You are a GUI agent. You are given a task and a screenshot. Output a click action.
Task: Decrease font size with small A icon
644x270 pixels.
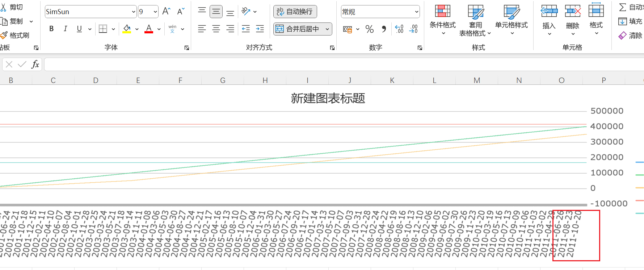(181, 11)
